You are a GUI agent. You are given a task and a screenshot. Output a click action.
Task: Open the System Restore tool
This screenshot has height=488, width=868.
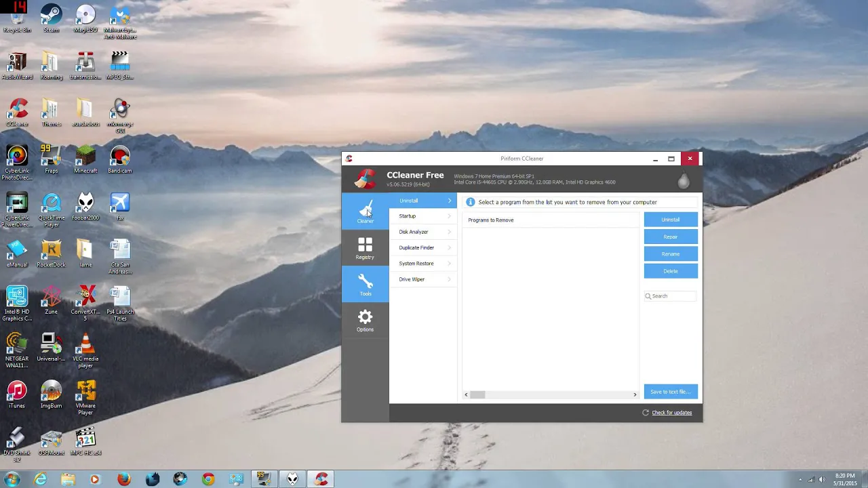[x=423, y=264]
